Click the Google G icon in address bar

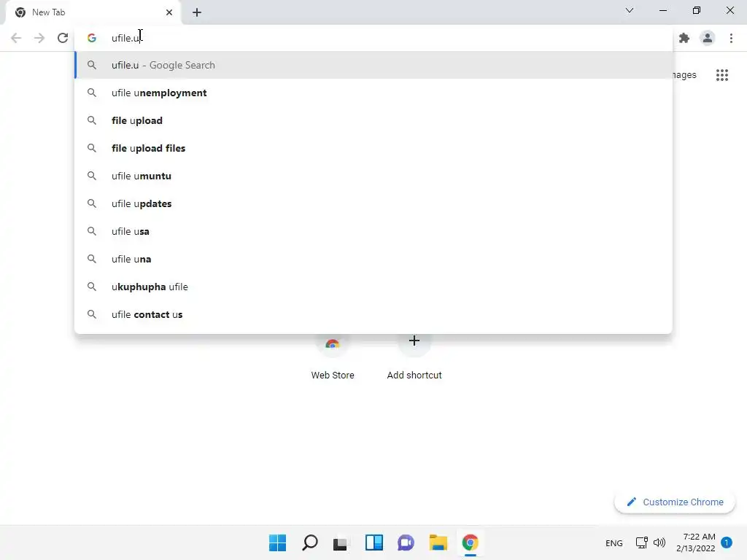[91, 38]
